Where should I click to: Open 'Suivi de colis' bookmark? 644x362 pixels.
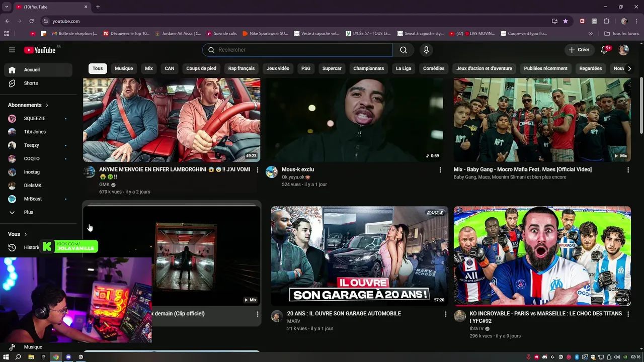click(221, 34)
